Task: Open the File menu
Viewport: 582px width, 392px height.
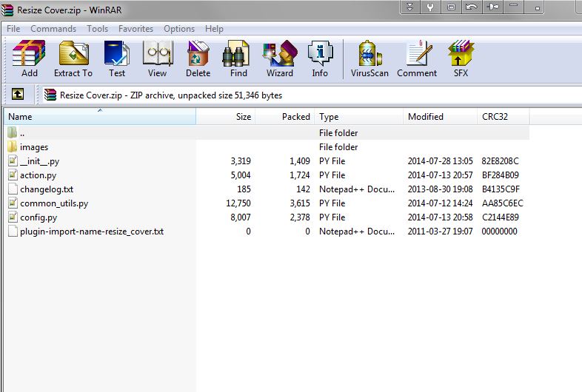Action: click(x=13, y=29)
